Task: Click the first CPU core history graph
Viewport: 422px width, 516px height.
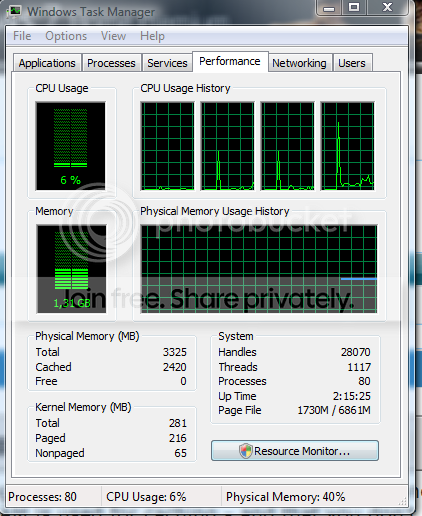Action: coord(167,146)
